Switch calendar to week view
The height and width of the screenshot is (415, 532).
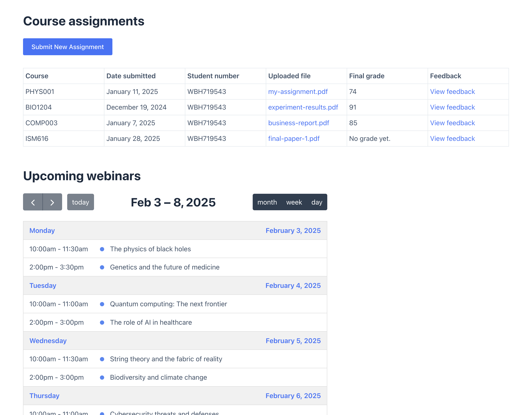tap(294, 202)
